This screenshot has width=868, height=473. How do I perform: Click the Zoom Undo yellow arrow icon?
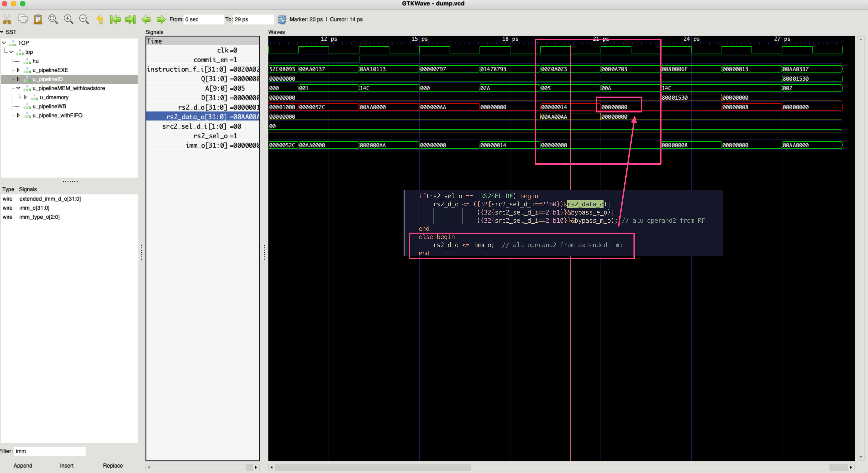click(x=100, y=19)
